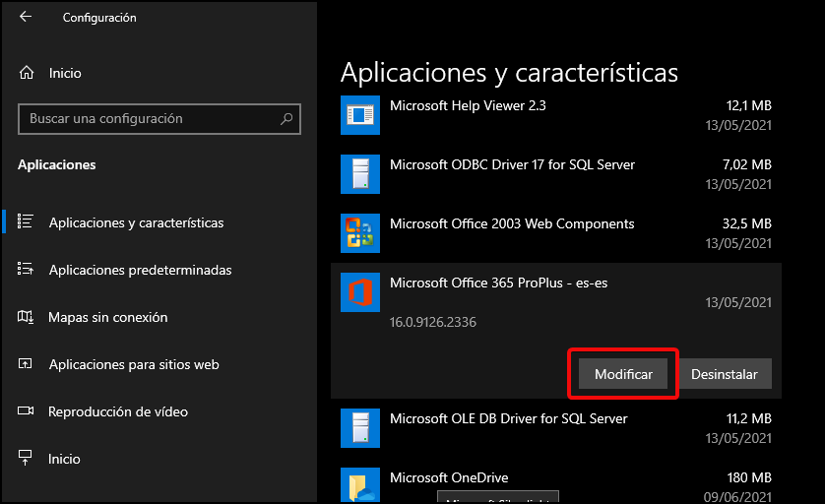Click the top Inicio home label
This screenshot has width=825, height=504.
click(65, 73)
